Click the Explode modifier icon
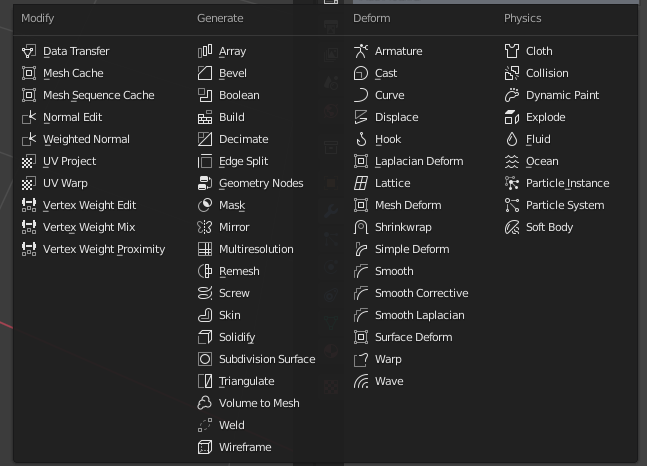The image size is (647, 466). point(512,117)
